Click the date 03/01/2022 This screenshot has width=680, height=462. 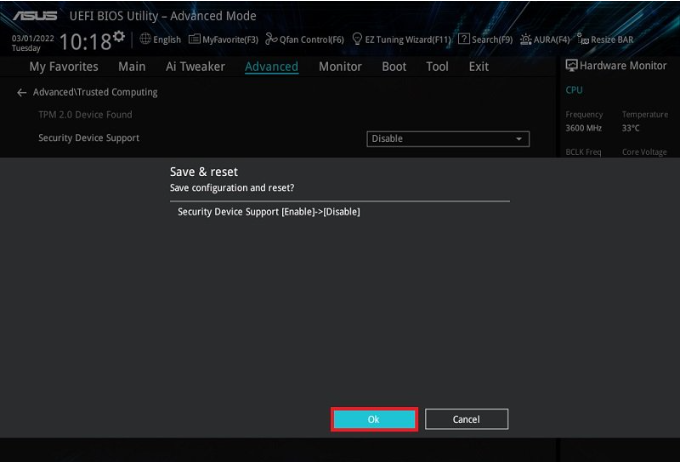(x=33, y=38)
